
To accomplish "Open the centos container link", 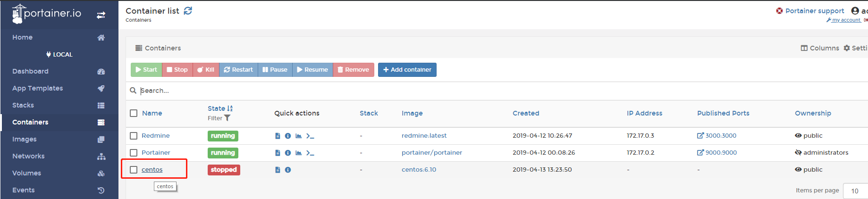I will coord(152,170).
